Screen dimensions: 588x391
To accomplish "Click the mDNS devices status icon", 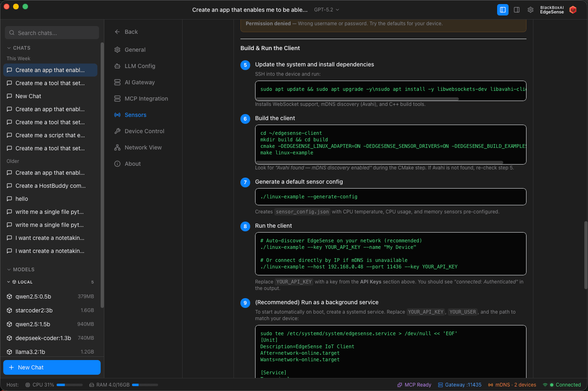I will point(490,384).
